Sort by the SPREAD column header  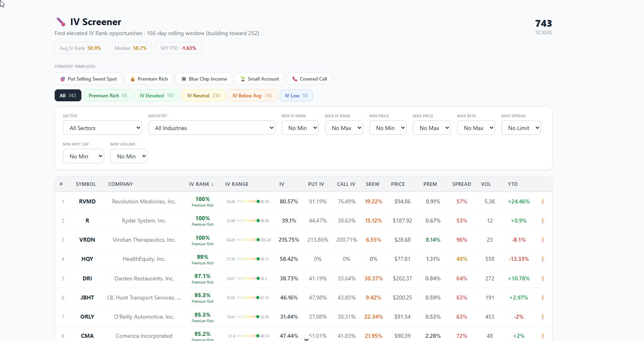pos(462,184)
